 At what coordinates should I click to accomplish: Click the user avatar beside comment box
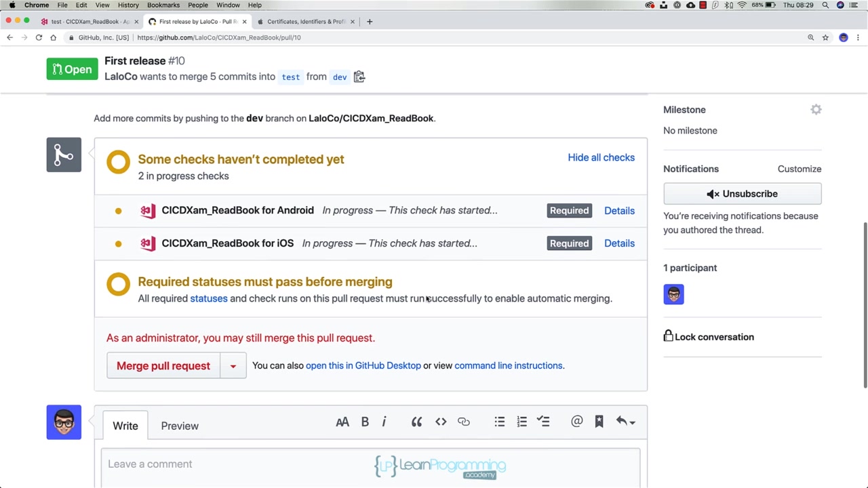tap(64, 422)
